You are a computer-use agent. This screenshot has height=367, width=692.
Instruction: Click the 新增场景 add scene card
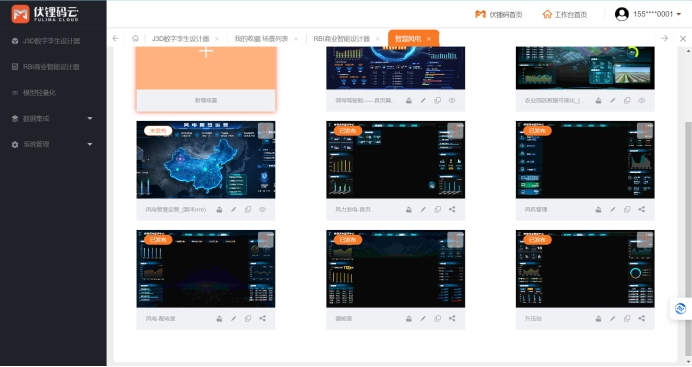[206, 79]
